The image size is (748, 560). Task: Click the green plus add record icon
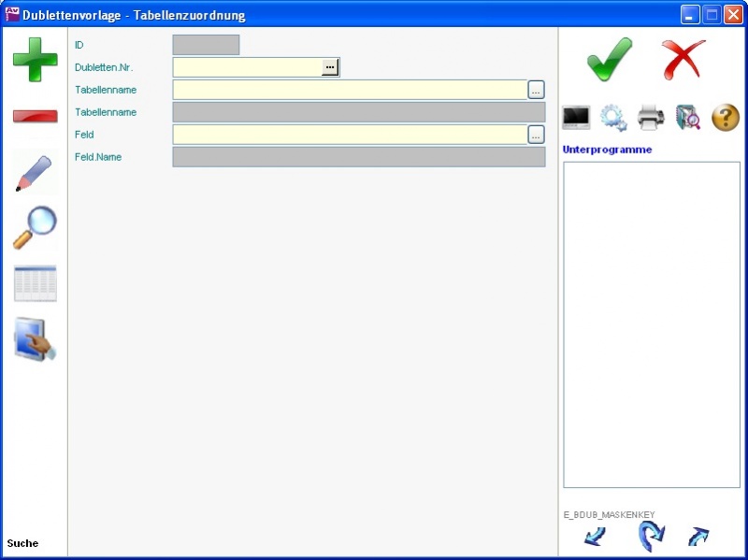pos(35,60)
